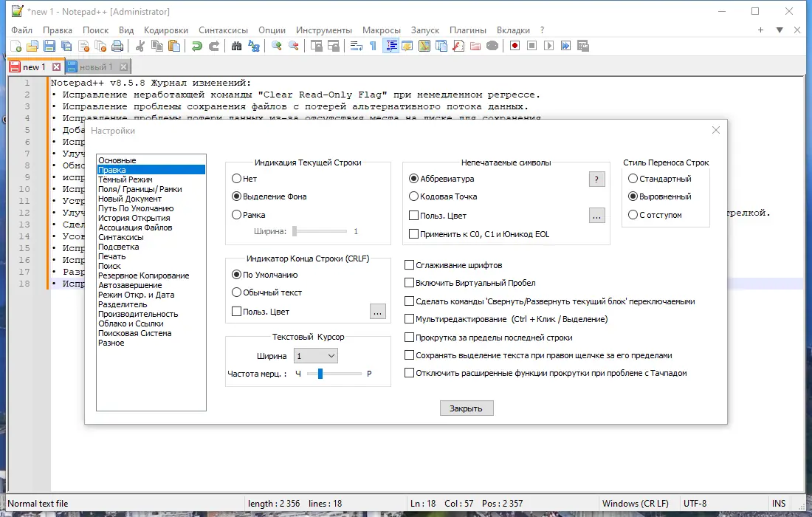This screenshot has height=517, width=812.
Task: Click the Close All files toolbar icon
Action: (x=101, y=46)
